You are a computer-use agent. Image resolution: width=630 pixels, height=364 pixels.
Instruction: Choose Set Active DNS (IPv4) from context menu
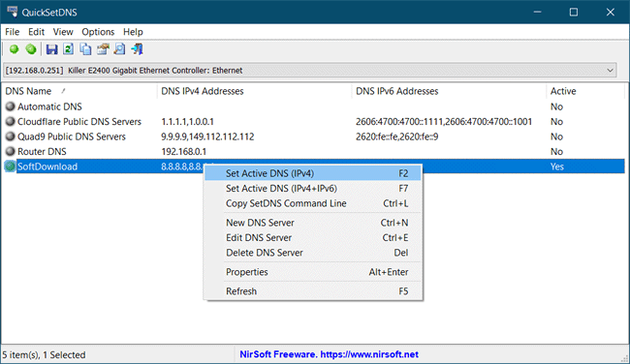313,173
